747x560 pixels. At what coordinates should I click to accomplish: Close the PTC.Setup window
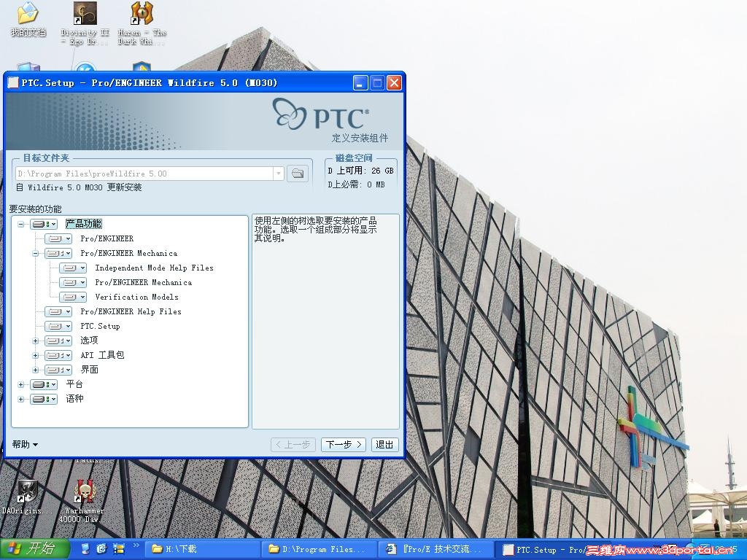[394, 83]
